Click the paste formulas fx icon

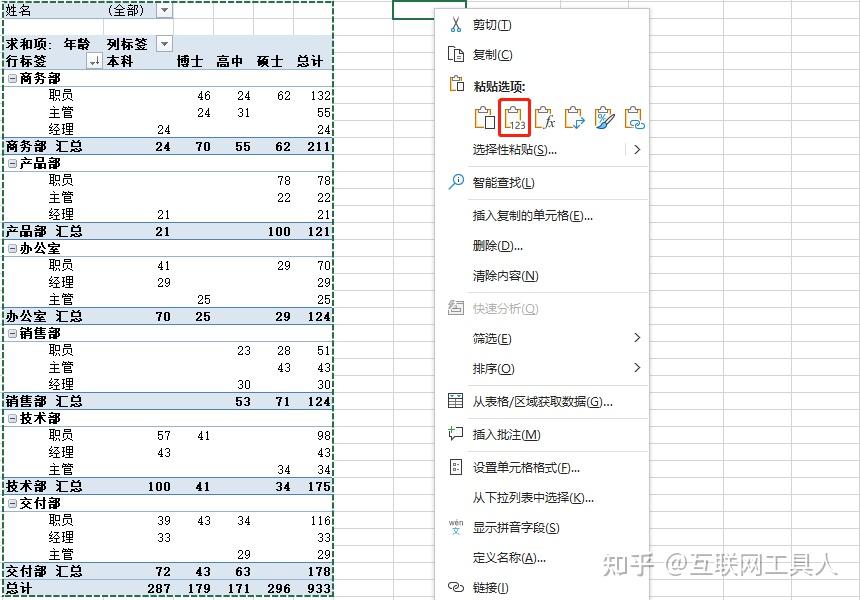[545, 118]
